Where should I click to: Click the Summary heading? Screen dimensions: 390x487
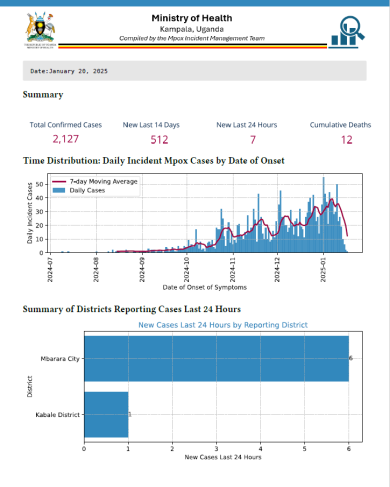[x=43, y=95]
